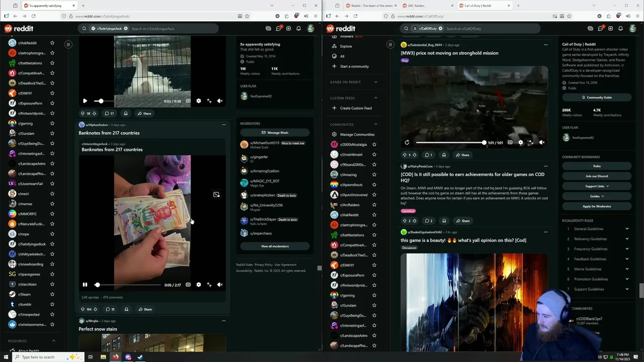Open the Support Links dropdown
644x362 pixels.
[597, 186]
